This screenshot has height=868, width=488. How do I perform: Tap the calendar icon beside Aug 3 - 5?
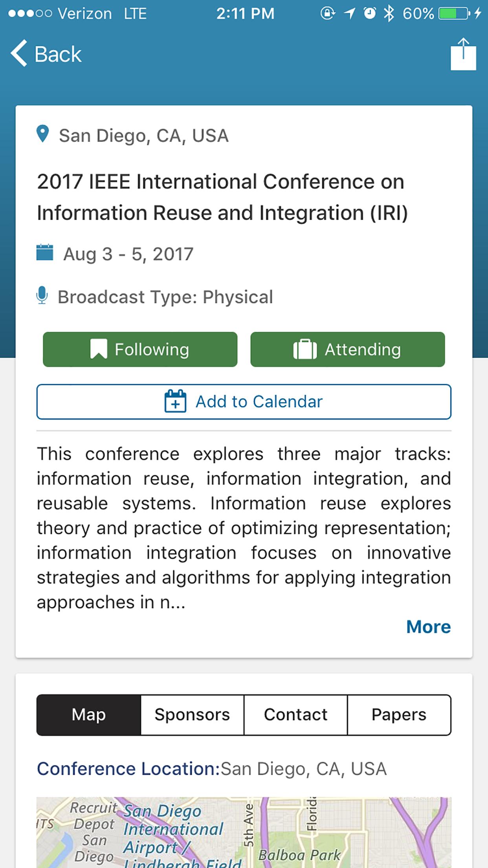[x=45, y=252]
